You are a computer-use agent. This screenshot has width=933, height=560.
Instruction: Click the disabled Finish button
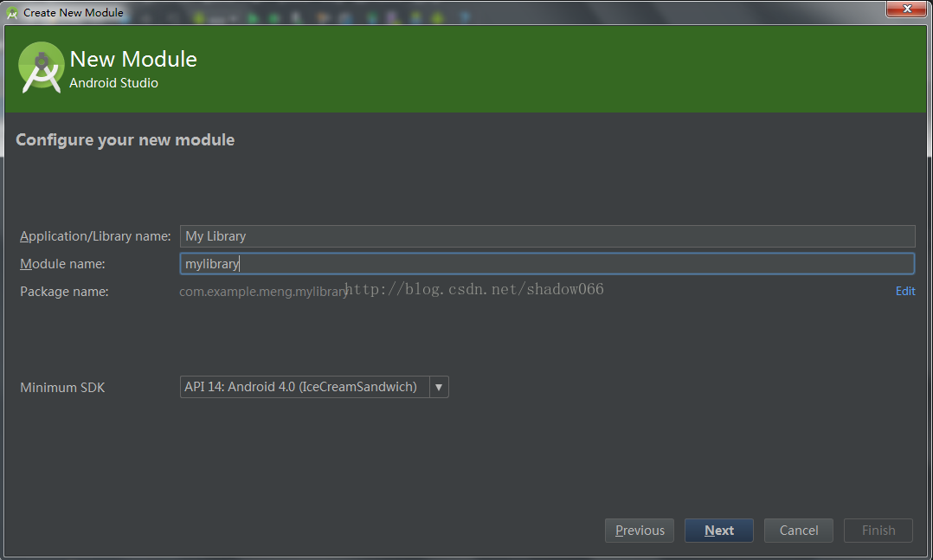[878, 531]
